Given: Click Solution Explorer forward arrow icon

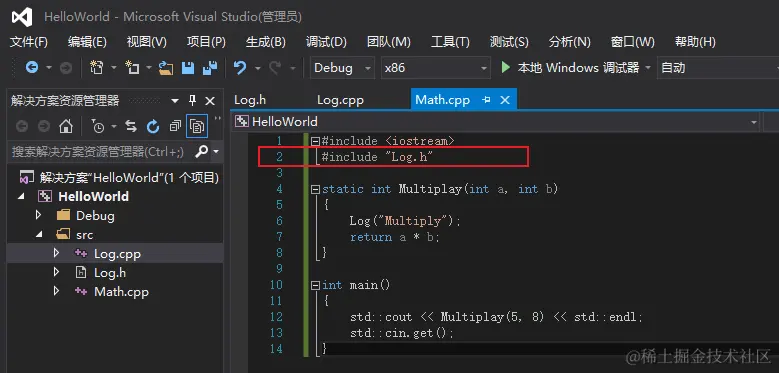Looking at the screenshot, I should click(44, 127).
